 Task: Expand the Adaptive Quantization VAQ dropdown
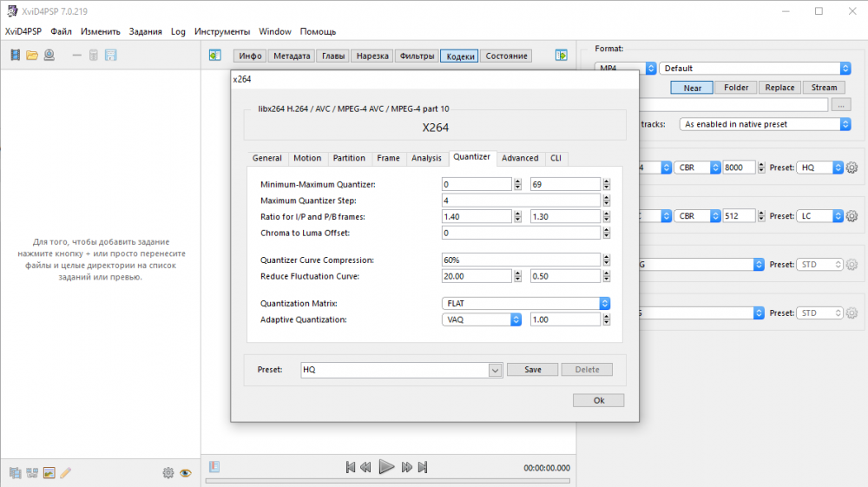pos(482,319)
